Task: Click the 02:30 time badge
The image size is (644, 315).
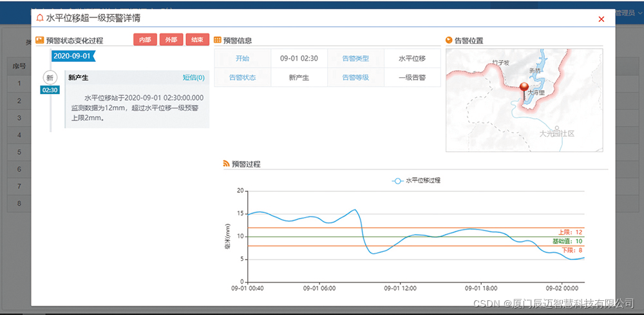Action: [x=50, y=90]
